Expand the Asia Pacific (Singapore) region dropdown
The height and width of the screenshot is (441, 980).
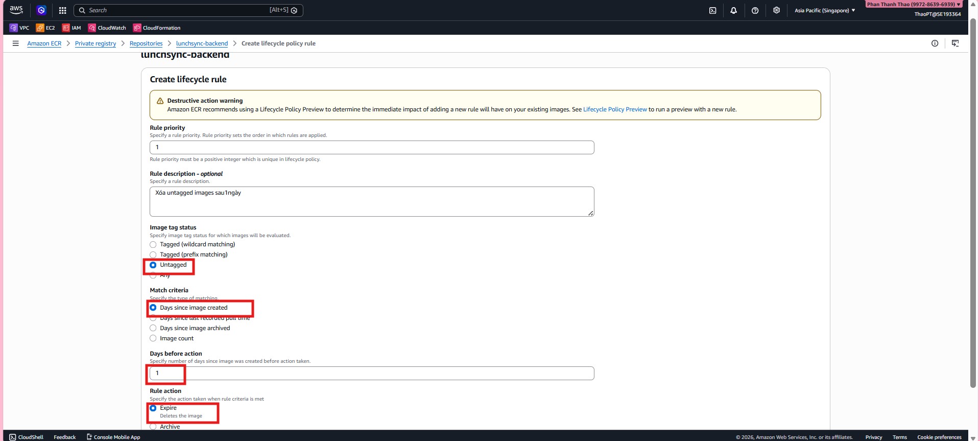(824, 10)
